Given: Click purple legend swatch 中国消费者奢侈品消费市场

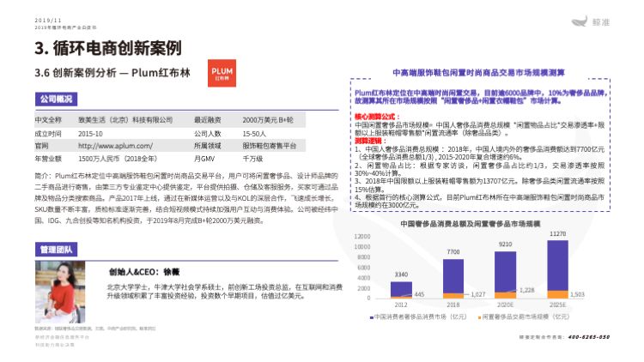Looking at the screenshot, I should click(371, 317).
